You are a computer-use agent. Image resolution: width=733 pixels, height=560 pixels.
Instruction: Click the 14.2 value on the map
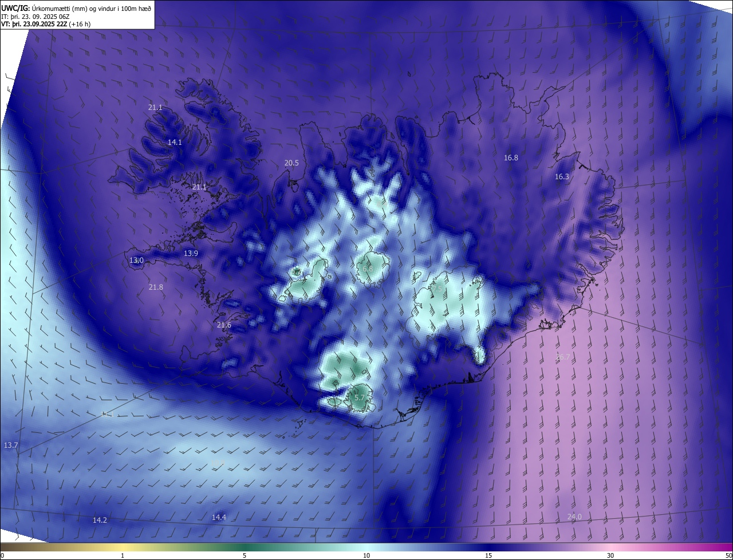100,520
